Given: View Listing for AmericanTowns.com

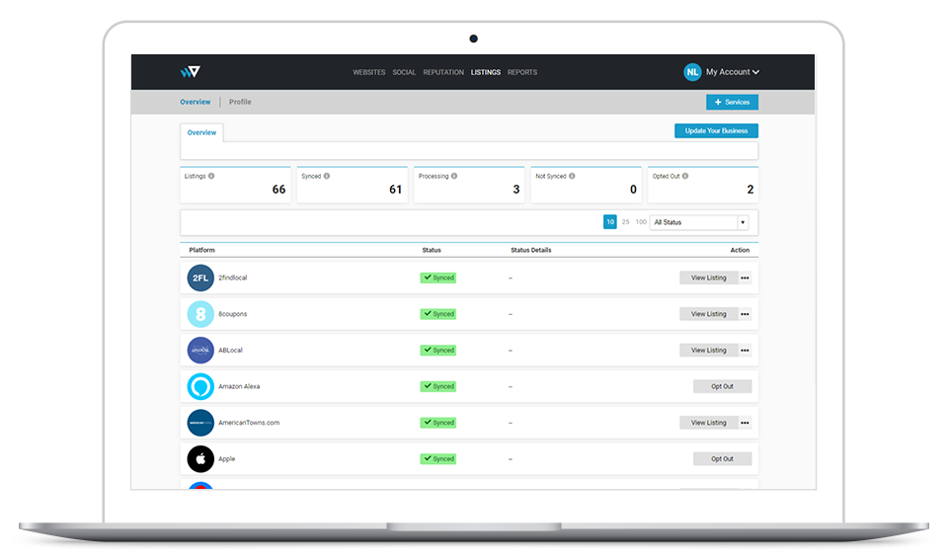Looking at the screenshot, I should click(x=709, y=423).
